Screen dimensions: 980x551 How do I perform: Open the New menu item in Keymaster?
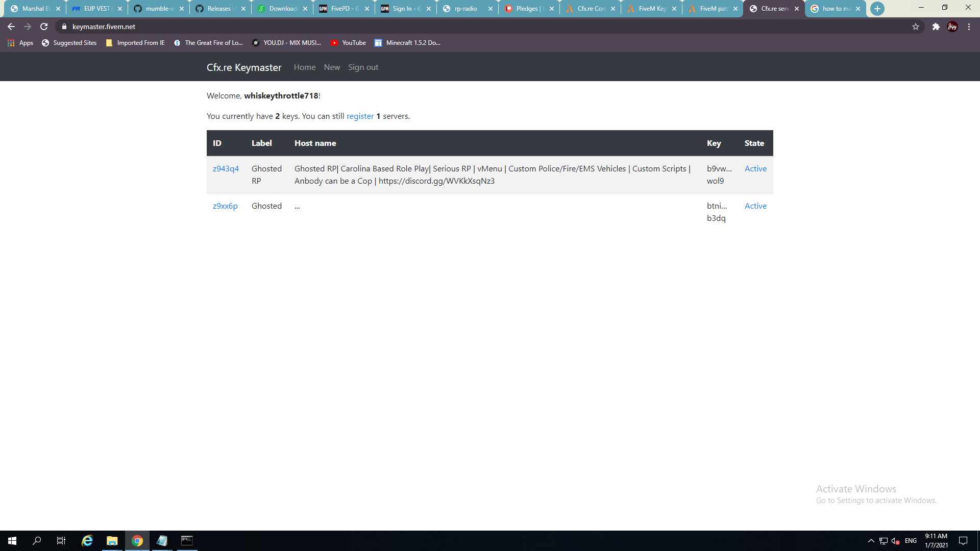pos(332,67)
